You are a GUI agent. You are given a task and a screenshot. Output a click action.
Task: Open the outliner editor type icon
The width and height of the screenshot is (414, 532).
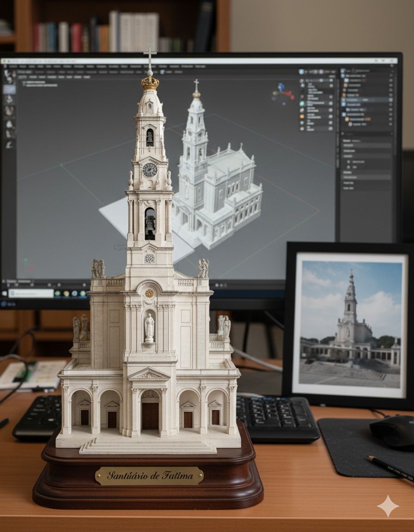pyautogui.click(x=344, y=71)
